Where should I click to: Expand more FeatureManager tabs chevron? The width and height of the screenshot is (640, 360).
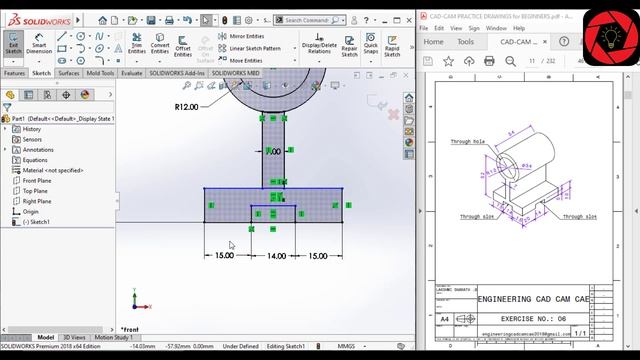click(x=110, y=95)
